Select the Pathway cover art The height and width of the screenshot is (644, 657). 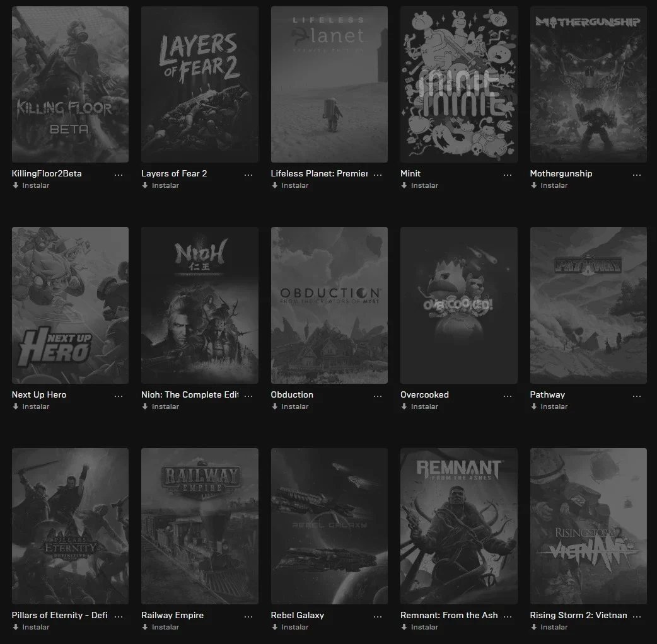pos(588,305)
